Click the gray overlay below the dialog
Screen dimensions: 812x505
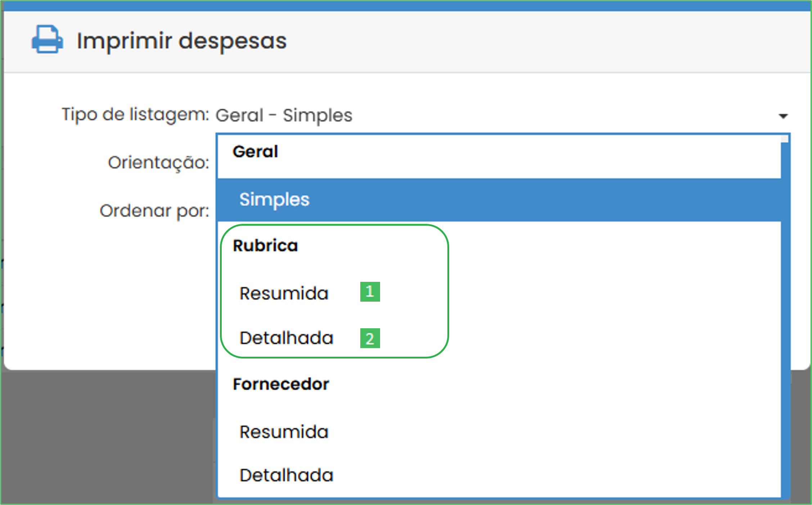pyautogui.click(x=108, y=436)
